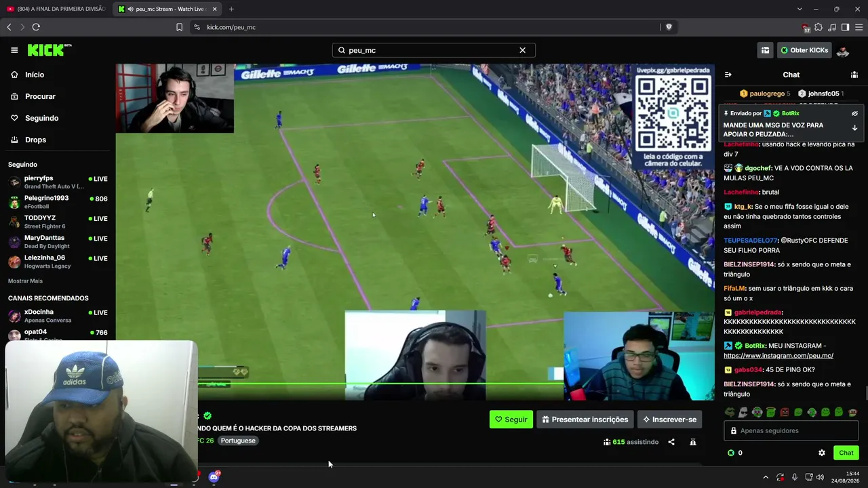This screenshot has height=488, width=868.
Task: Close the peu_mc Stream tab
Action: (x=215, y=9)
